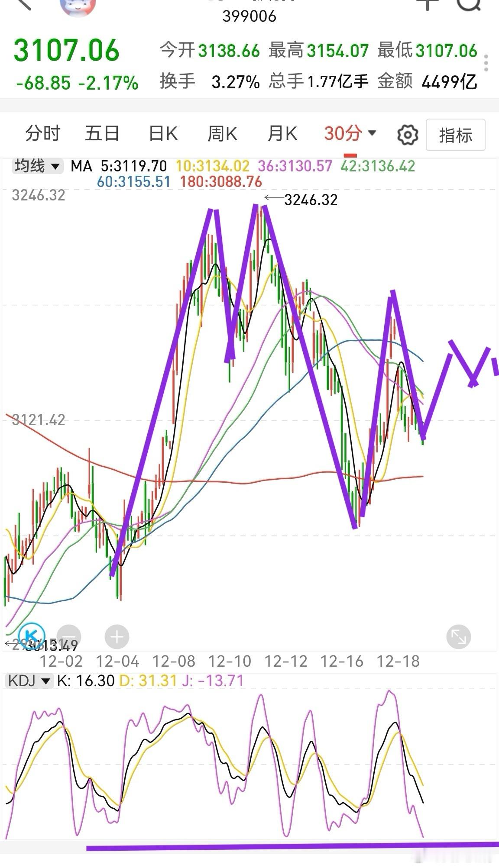Tap the peak price label 3246.32 with arrow
This screenshot has width=499, height=868.
(x=301, y=200)
